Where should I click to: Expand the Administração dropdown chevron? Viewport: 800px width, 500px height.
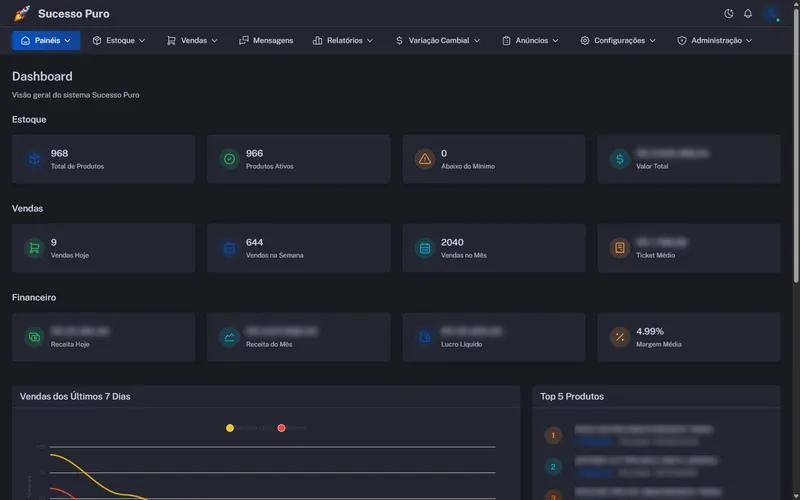click(x=749, y=40)
